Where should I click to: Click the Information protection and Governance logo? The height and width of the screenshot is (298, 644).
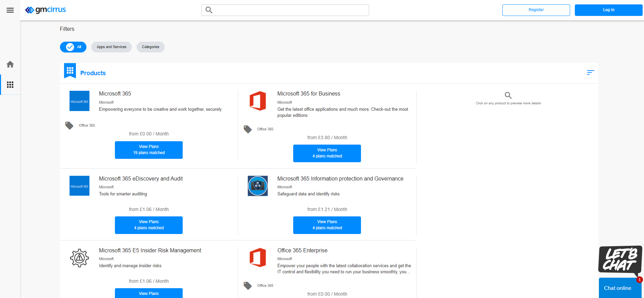click(x=258, y=186)
